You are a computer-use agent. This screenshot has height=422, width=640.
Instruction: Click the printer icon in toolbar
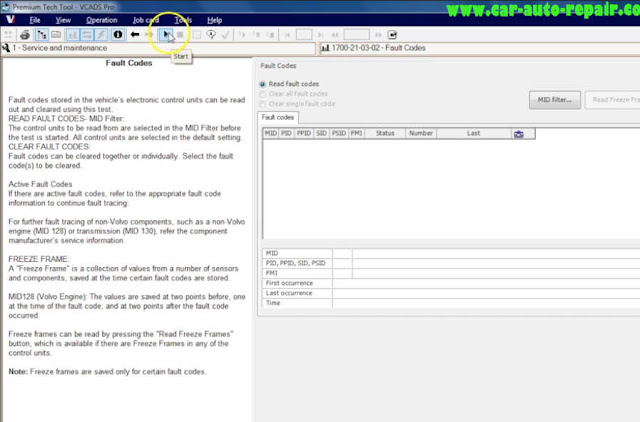click(x=25, y=35)
